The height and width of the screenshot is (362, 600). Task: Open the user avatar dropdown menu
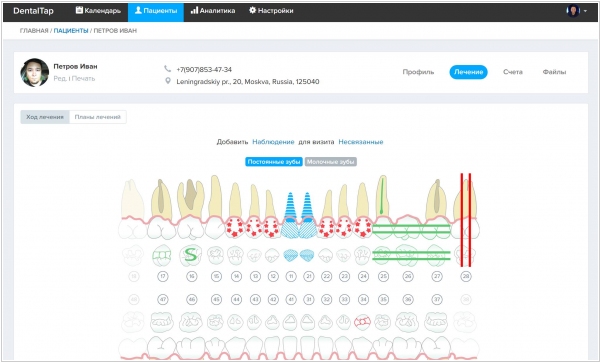coord(577,11)
